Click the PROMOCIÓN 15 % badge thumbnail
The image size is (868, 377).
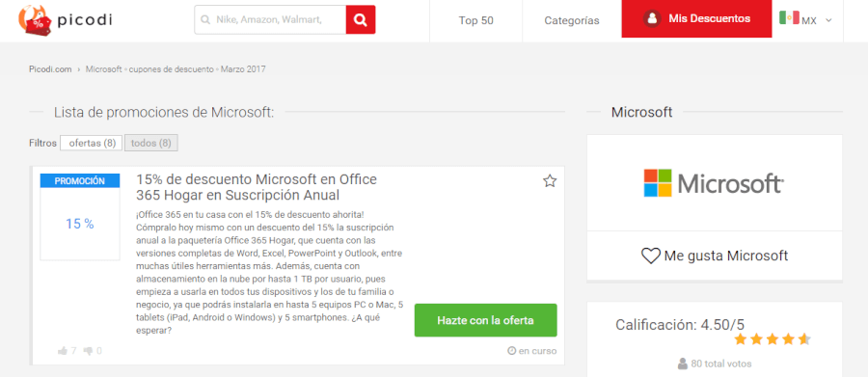point(80,216)
